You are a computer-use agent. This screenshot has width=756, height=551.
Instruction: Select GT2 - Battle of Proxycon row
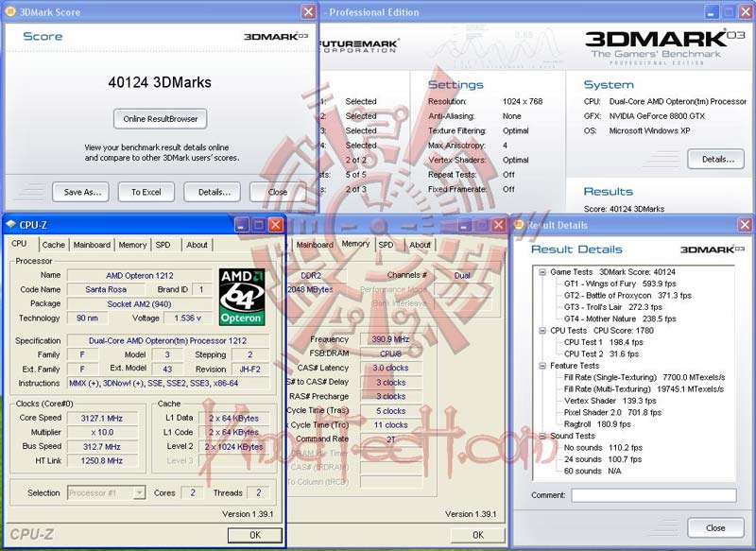pos(627,296)
